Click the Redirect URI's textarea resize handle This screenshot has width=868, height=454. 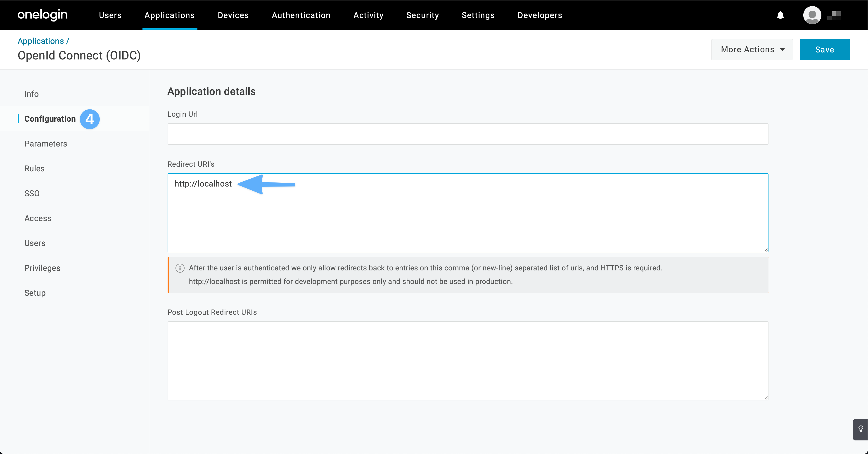coord(766,250)
